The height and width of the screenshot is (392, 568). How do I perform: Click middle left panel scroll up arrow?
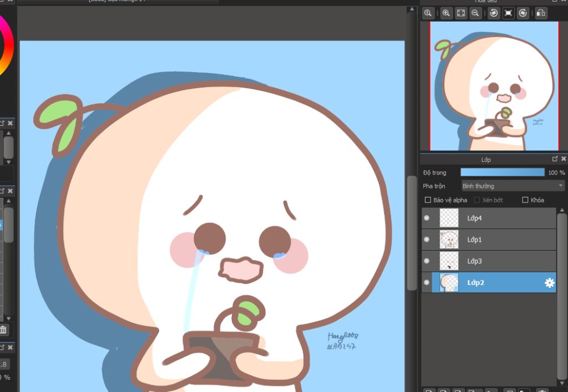(x=9, y=201)
